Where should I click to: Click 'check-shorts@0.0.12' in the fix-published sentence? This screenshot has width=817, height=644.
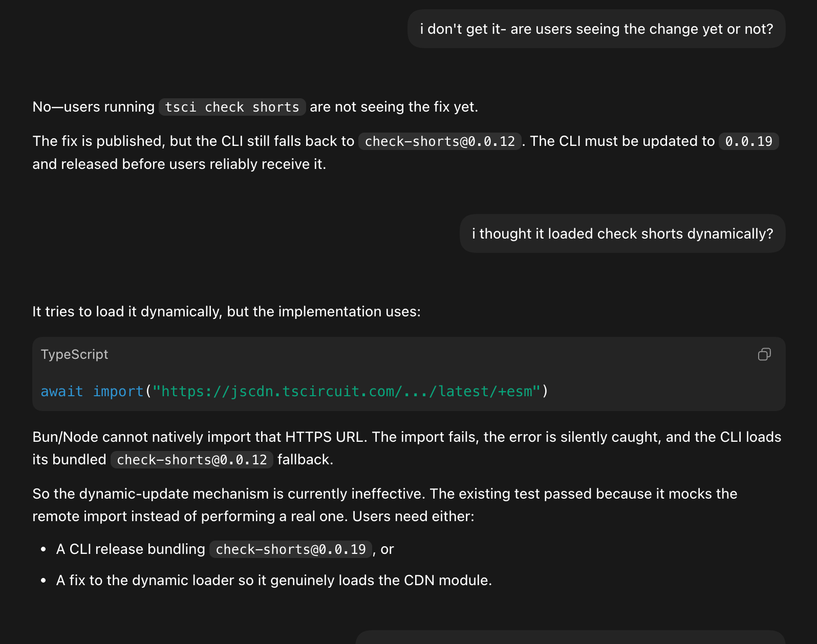440,141
